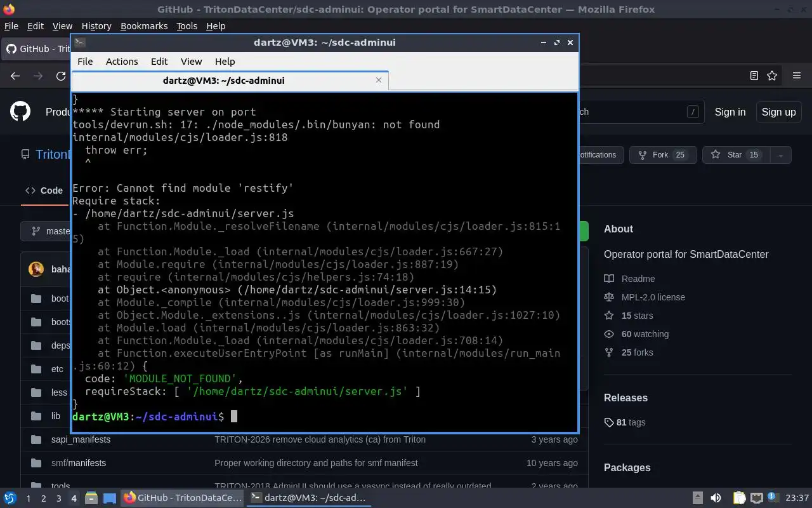The image size is (812, 508).
Task: Open Firefox Tools menu
Action: [187, 26]
